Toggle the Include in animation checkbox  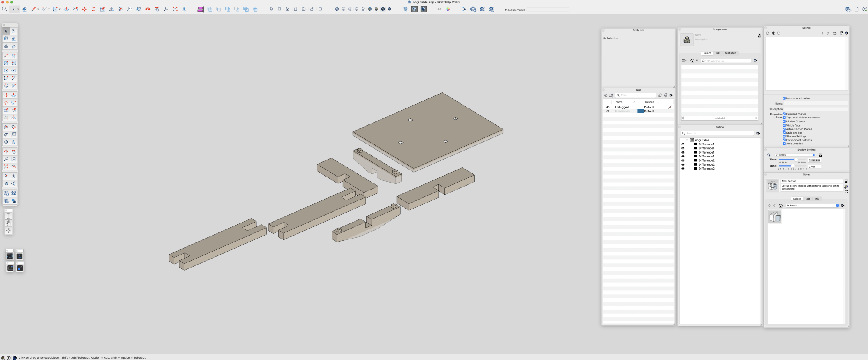pyautogui.click(x=784, y=98)
